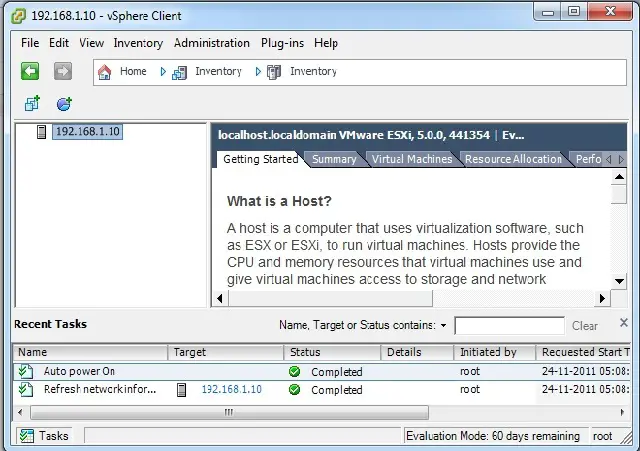Click the content pane scroll up arrow
This screenshot has width=640, height=451.
click(x=619, y=177)
